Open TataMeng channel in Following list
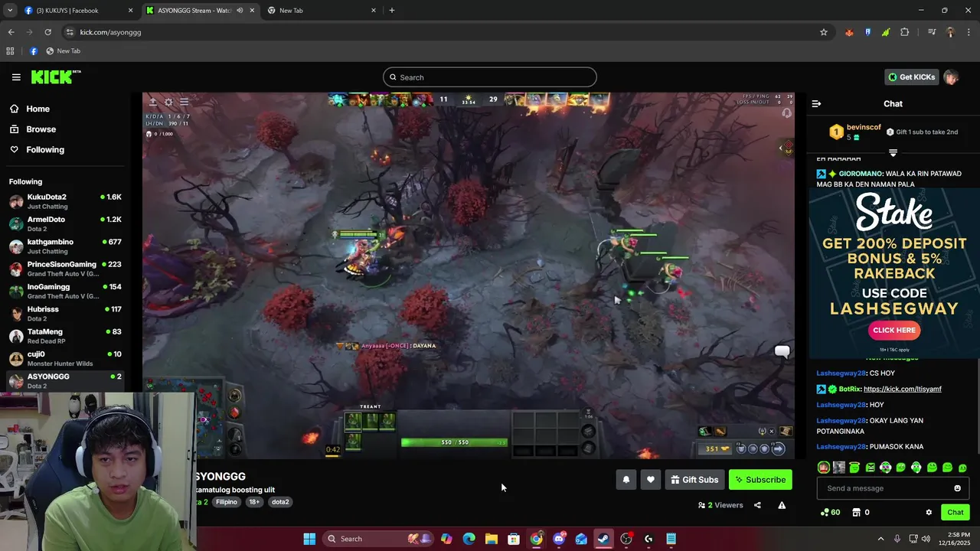The height and width of the screenshot is (551, 980). pyautogui.click(x=65, y=336)
